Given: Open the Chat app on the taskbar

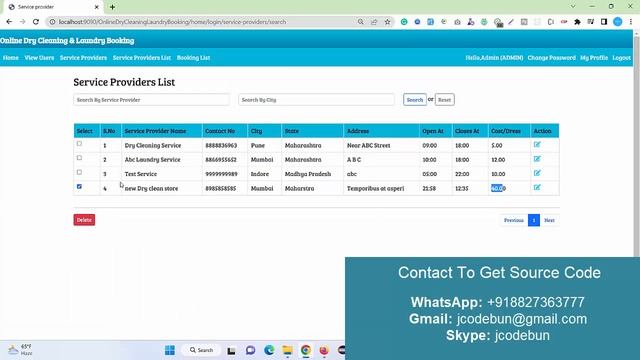Looking at the screenshot, I should (x=250, y=350).
